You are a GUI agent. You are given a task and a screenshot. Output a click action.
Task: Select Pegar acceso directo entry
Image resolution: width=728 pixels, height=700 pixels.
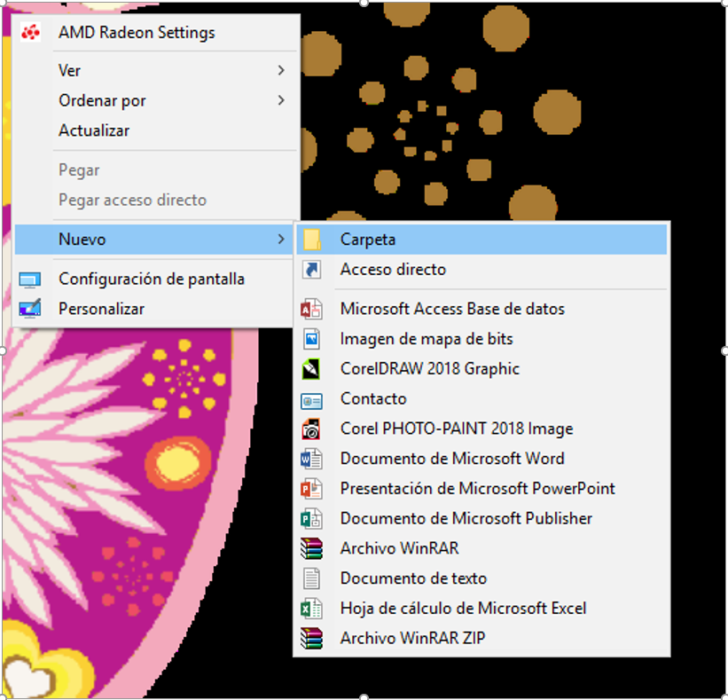tap(156, 201)
